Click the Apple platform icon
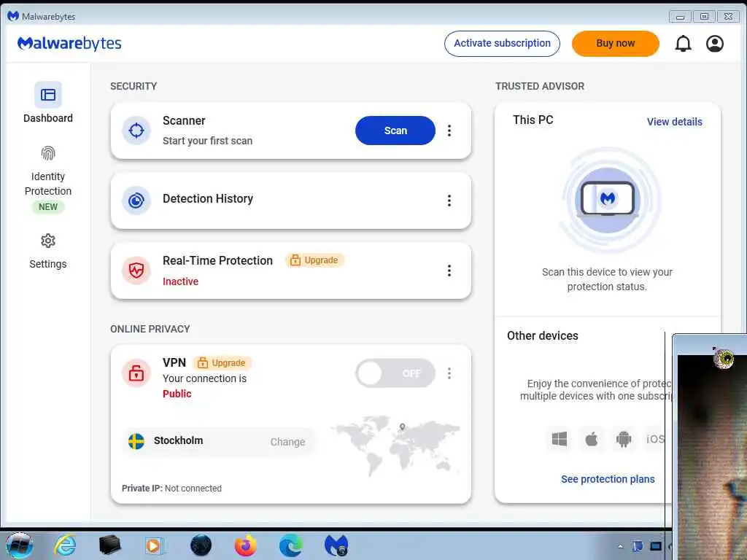The image size is (747, 560). click(x=591, y=439)
